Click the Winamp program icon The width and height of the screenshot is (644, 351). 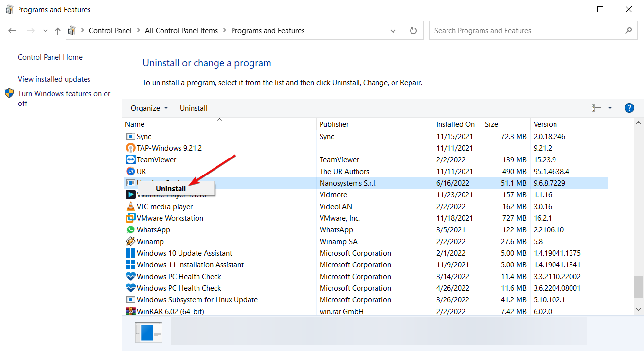click(x=130, y=242)
